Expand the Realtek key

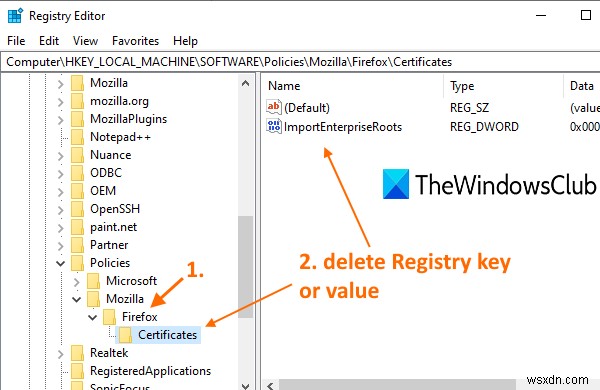(60, 354)
